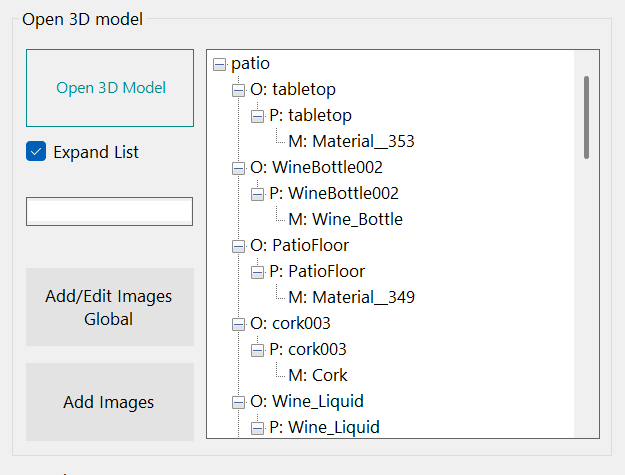Click the Open 3D Model button
The height and width of the screenshot is (475, 625).
tap(110, 88)
